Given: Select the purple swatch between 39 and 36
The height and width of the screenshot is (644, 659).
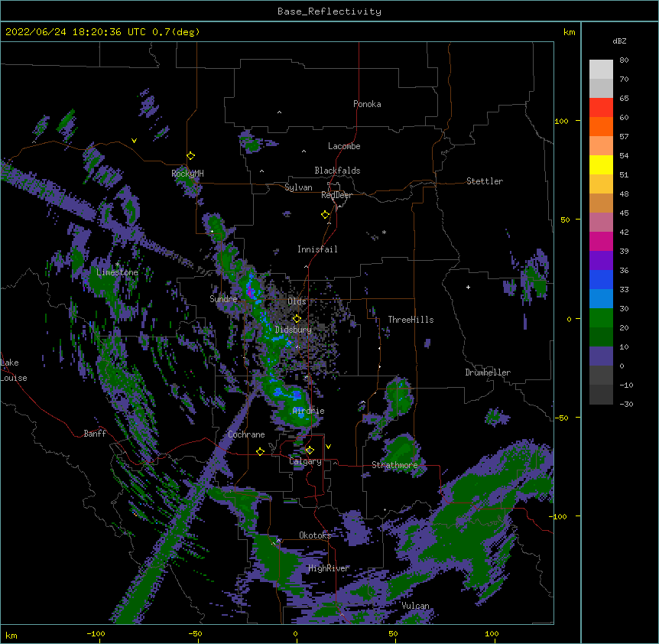Looking at the screenshot, I should click(601, 261).
